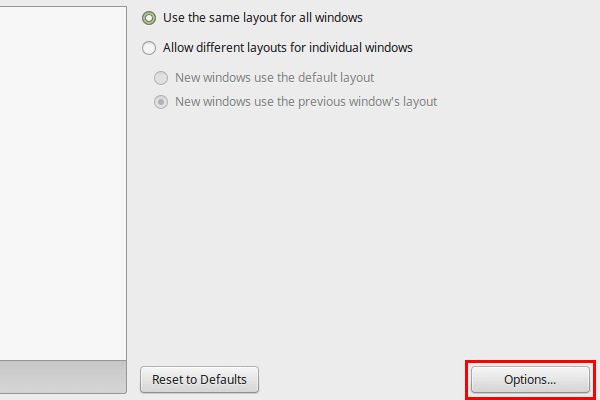Screen dimensions: 600x400
Task: Click the green selected radio circle
Action: coord(149,18)
